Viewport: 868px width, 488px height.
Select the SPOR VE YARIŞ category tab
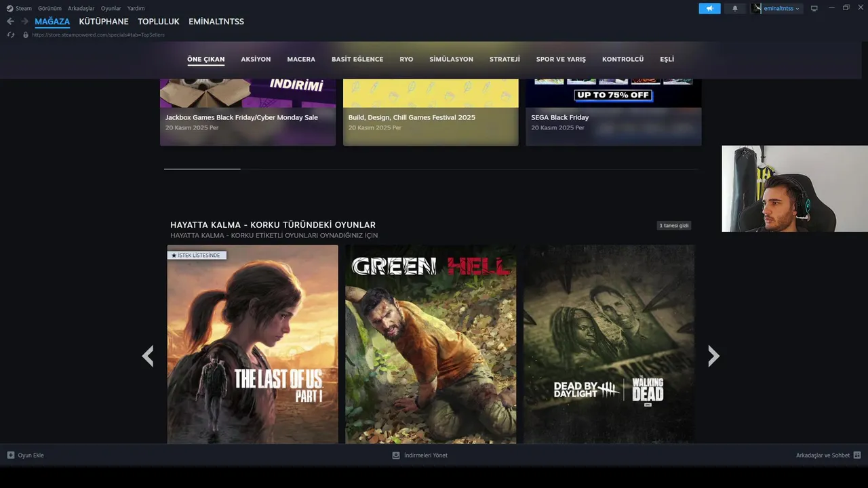pyautogui.click(x=561, y=59)
